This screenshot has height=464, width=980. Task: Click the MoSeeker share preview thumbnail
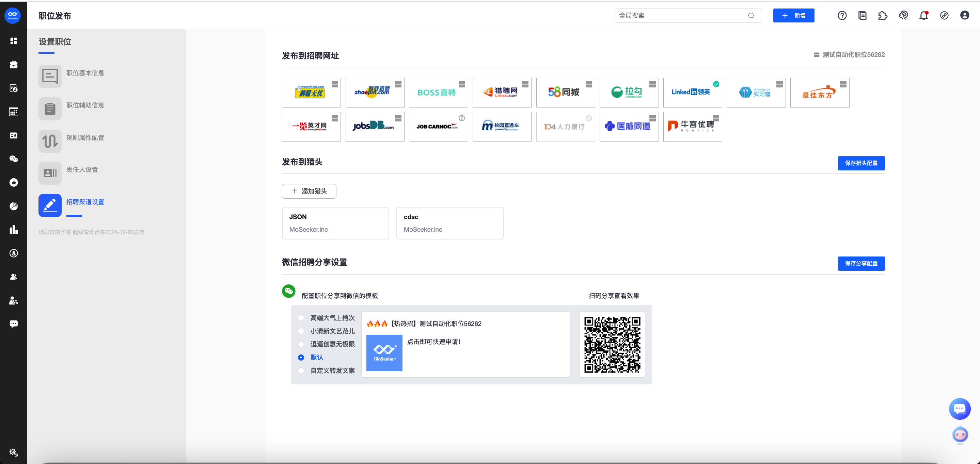pyautogui.click(x=384, y=353)
